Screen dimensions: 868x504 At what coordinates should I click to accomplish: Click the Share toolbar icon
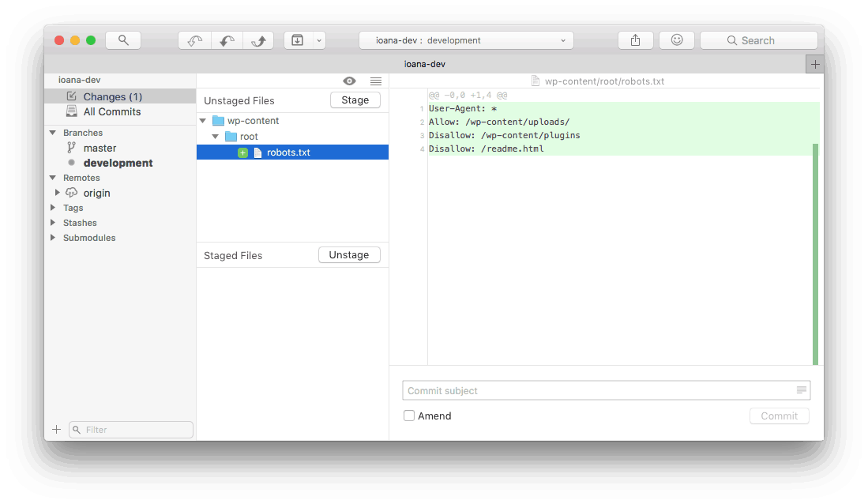(x=636, y=40)
